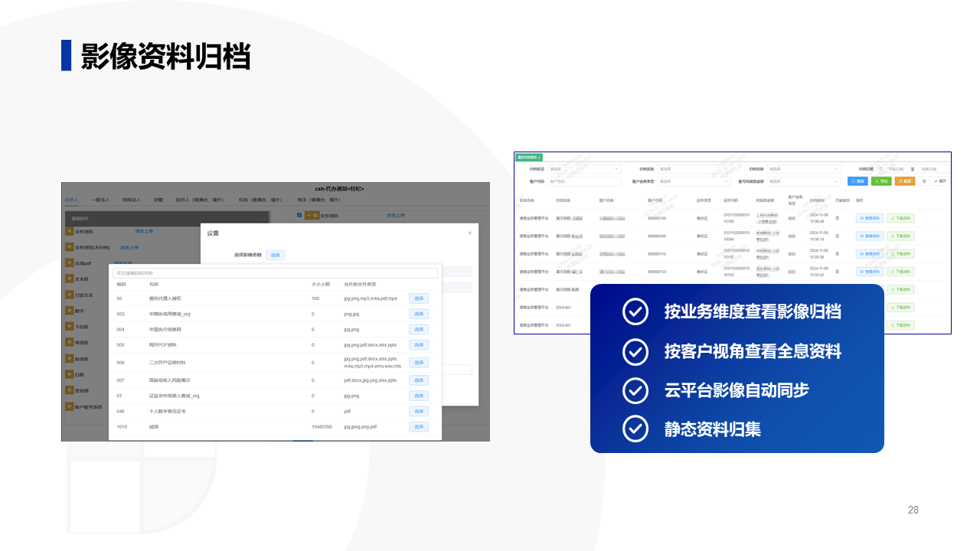
Task: Click 点击上传 link beside 文件资料 in 基础控件
Action: pyautogui.click(x=144, y=231)
